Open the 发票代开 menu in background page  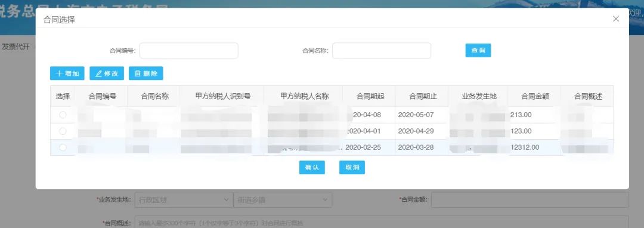tap(16, 47)
